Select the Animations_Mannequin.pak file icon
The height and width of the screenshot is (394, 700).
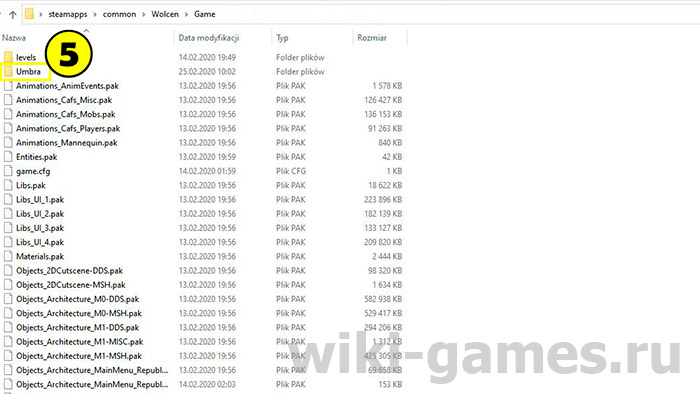[x=8, y=142]
